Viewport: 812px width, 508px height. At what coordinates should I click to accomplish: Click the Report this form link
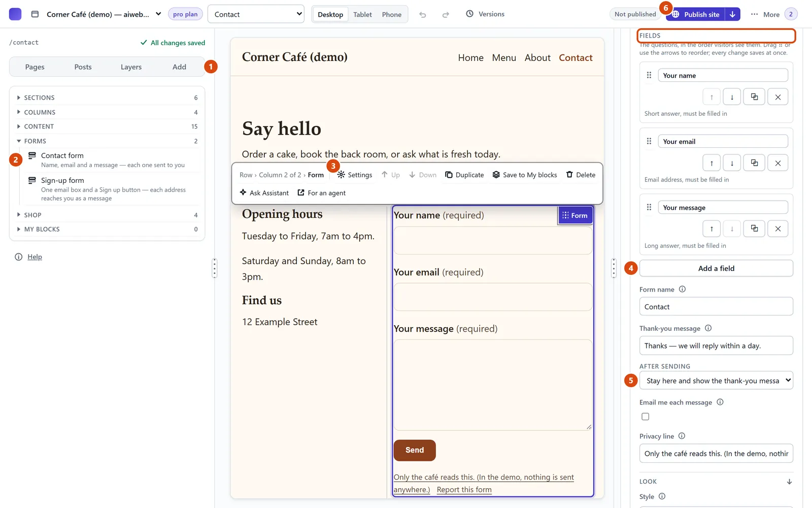click(464, 490)
